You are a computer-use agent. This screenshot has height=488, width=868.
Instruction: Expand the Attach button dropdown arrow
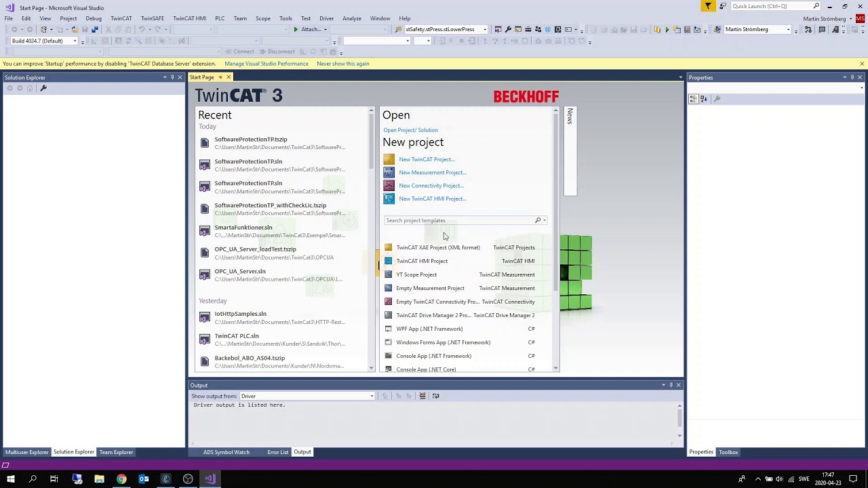[325, 29]
